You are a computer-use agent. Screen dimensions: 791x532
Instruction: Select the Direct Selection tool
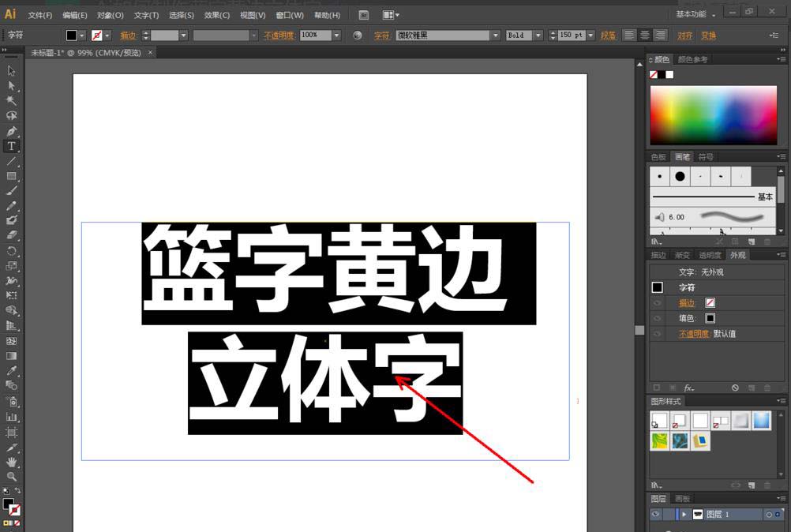click(11, 86)
